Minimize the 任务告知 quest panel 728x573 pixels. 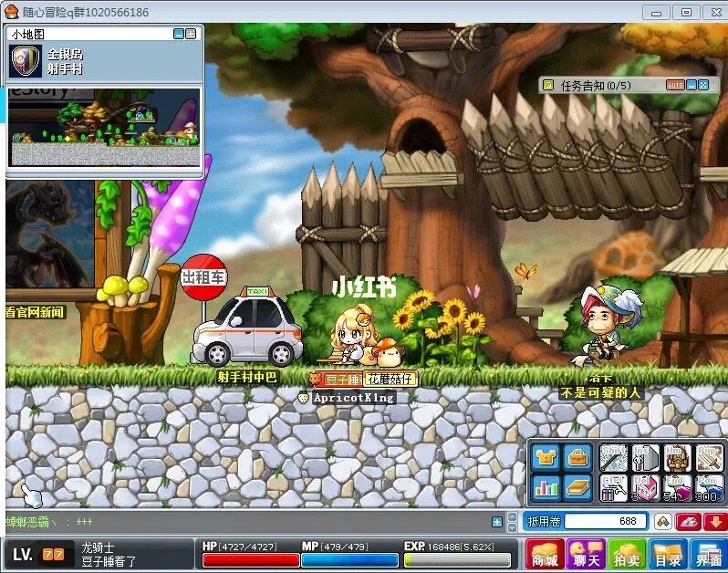692,85
